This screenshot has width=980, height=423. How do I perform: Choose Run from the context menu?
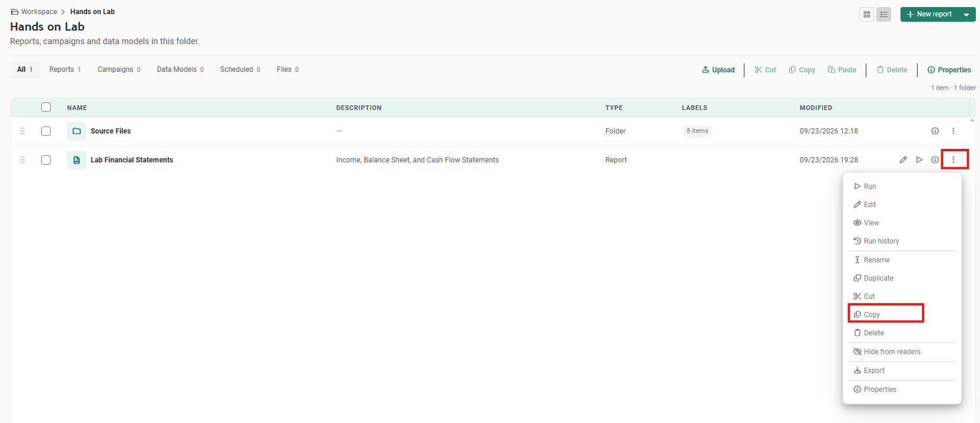click(902, 186)
